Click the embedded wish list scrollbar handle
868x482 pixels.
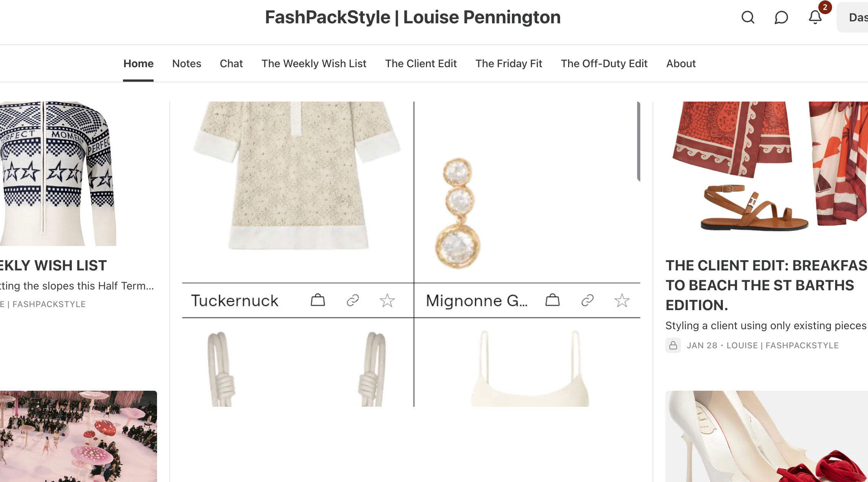[638, 141]
